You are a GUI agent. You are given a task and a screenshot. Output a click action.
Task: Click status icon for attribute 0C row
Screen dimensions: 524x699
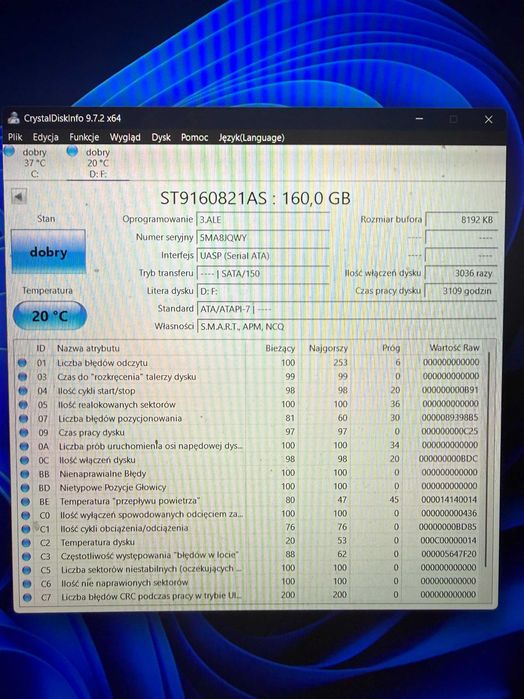click(25, 460)
